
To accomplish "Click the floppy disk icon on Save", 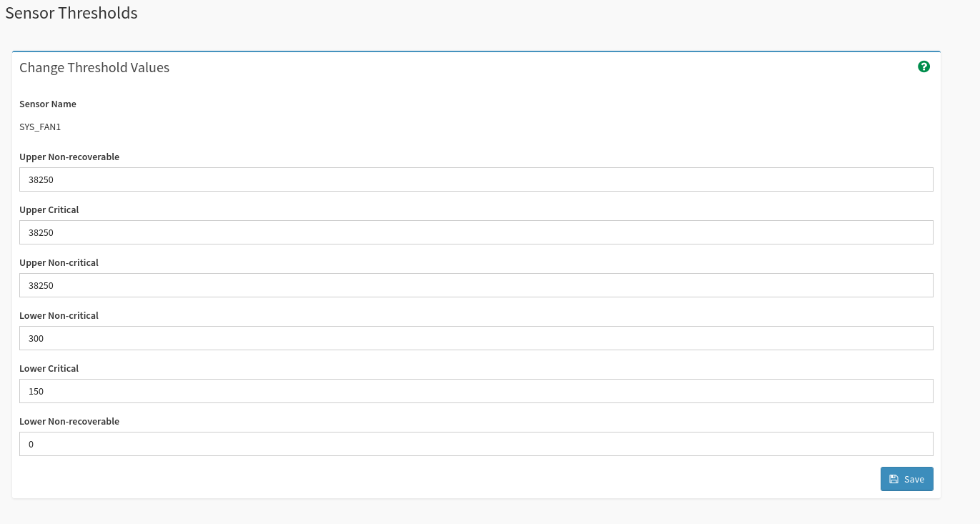I will [894, 479].
